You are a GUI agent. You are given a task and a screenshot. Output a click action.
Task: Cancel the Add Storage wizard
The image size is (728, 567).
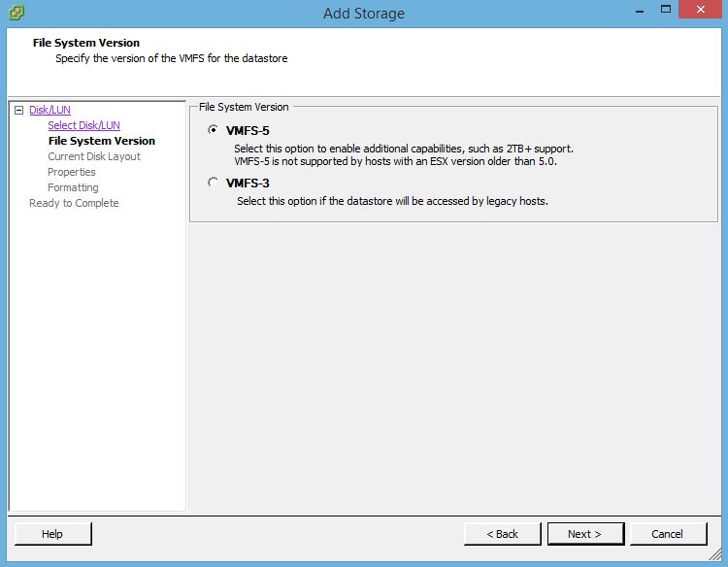tap(669, 534)
